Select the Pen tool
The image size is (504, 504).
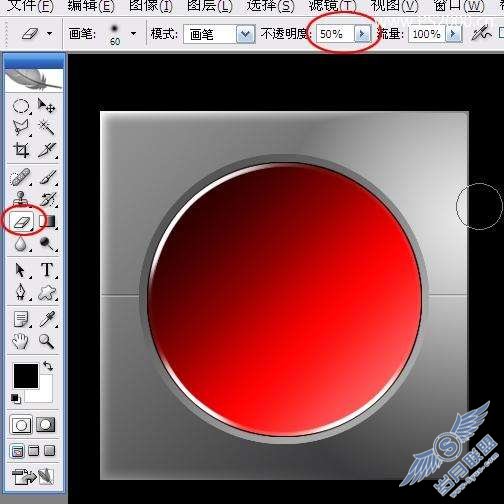(21, 292)
